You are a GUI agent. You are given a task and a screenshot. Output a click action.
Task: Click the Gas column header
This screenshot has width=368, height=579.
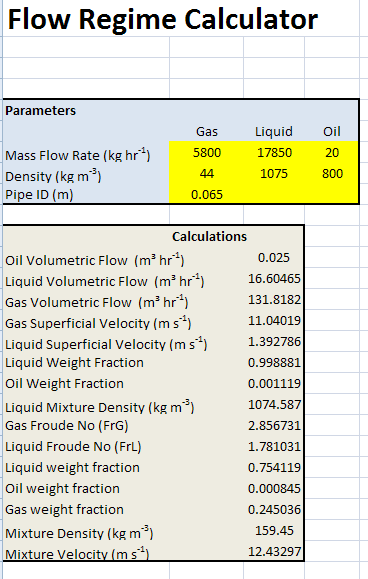(x=207, y=131)
